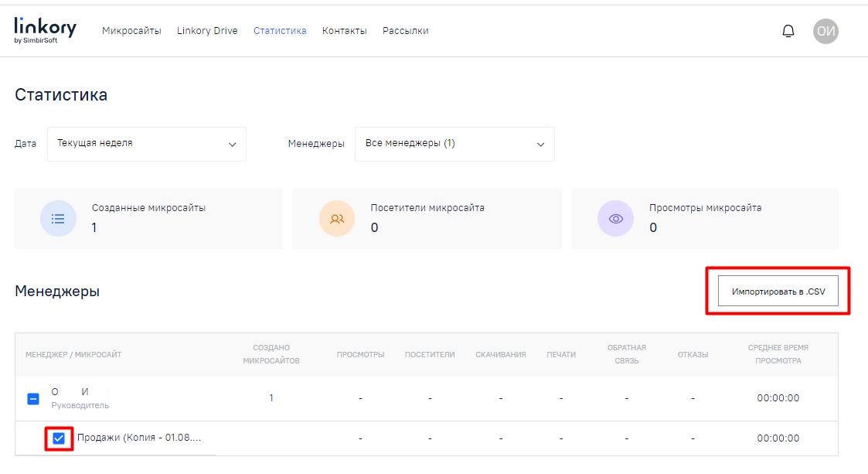Switch to the Статистика tab
The image size is (868, 474).
tap(280, 31)
